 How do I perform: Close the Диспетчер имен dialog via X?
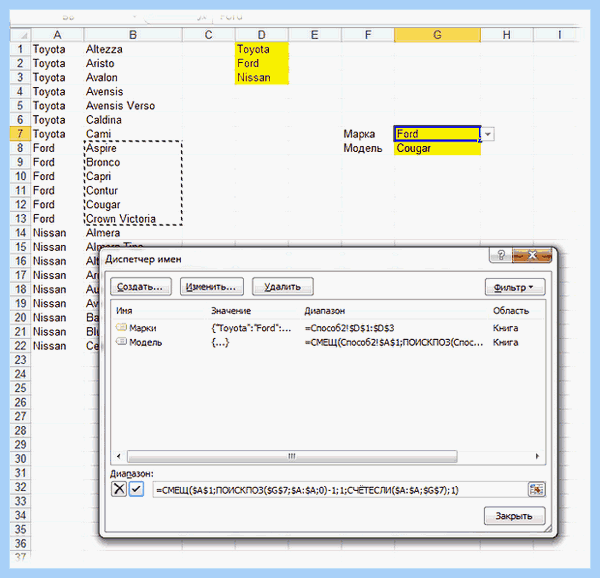point(532,255)
